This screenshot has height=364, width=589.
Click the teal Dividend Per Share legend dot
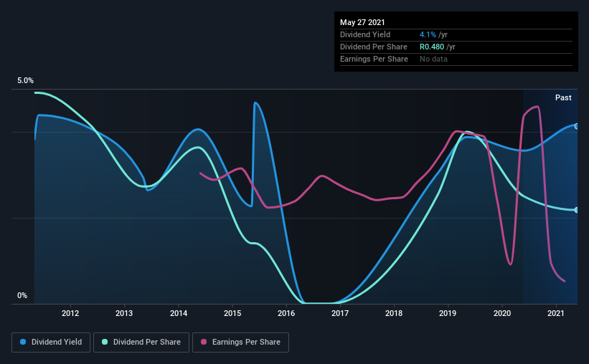pos(105,342)
